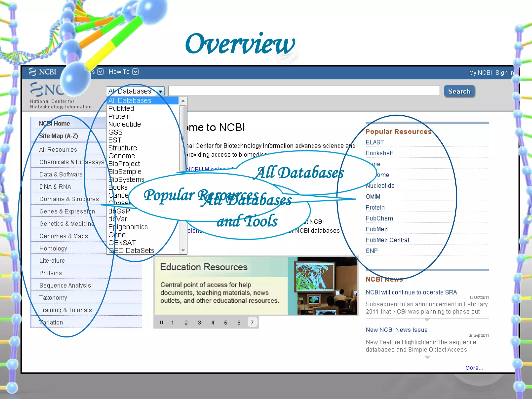The image size is (532, 399).
Task: Expand New NCBI News Issue arrow
Action: tap(427, 357)
